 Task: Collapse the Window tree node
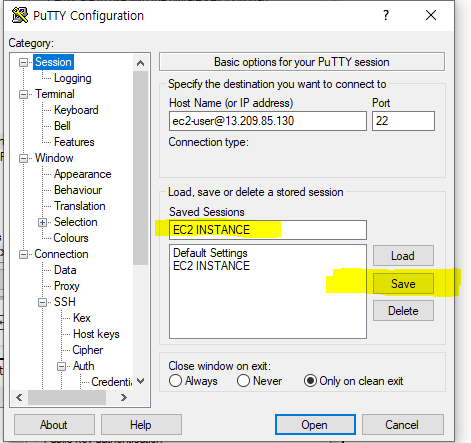click(x=23, y=158)
